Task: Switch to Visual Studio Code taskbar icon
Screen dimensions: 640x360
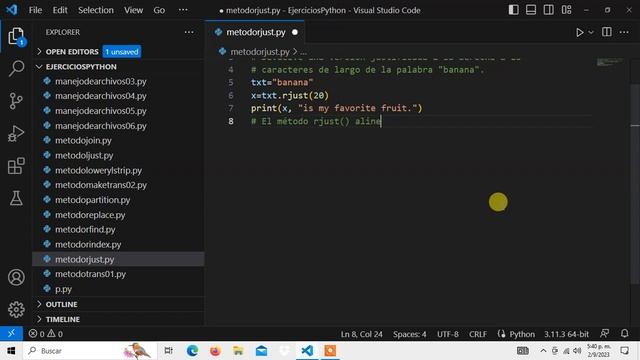Action: coord(307,351)
